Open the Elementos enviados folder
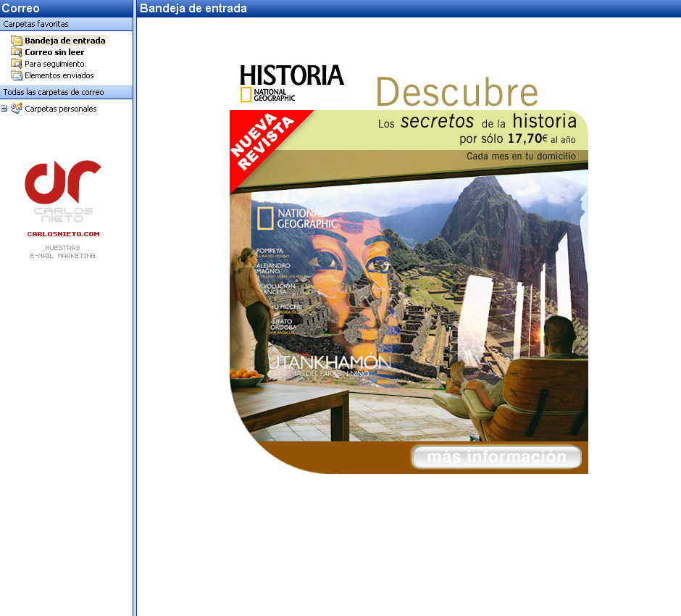Screen dimensions: 681x616 59,75
